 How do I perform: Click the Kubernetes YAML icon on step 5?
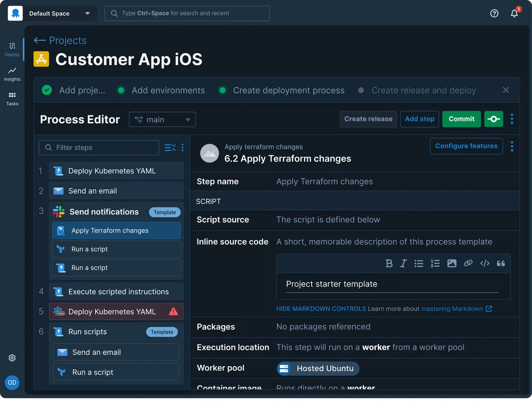pyautogui.click(x=59, y=312)
